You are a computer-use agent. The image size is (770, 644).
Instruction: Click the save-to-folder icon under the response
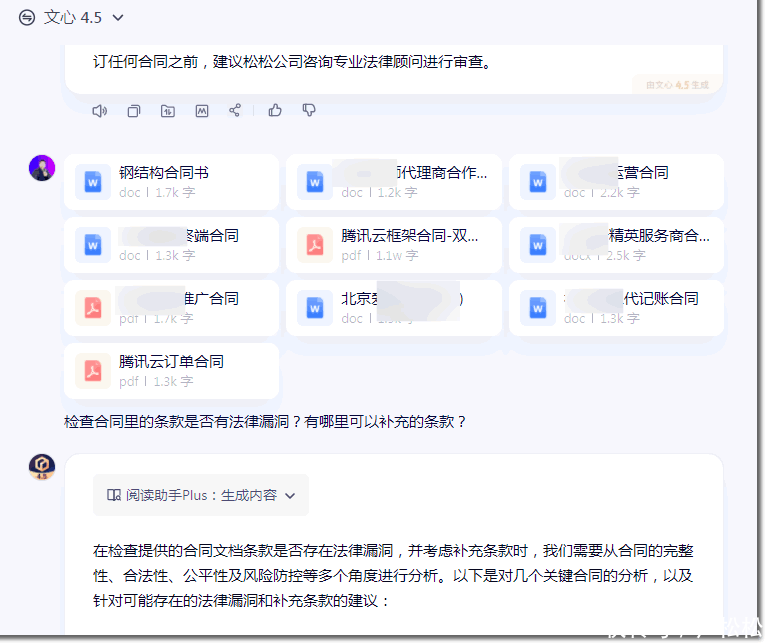pyautogui.click(x=168, y=111)
